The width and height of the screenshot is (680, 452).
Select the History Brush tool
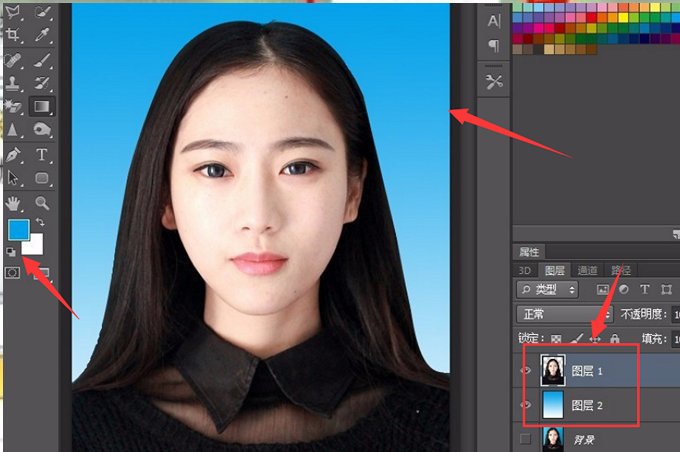[x=42, y=83]
